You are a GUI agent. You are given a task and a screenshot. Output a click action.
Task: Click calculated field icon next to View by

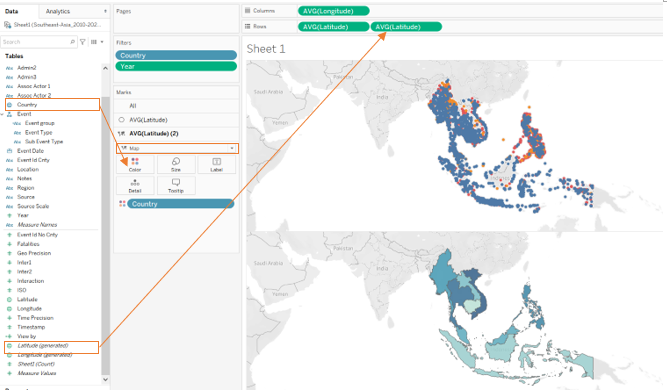[x=9, y=337]
